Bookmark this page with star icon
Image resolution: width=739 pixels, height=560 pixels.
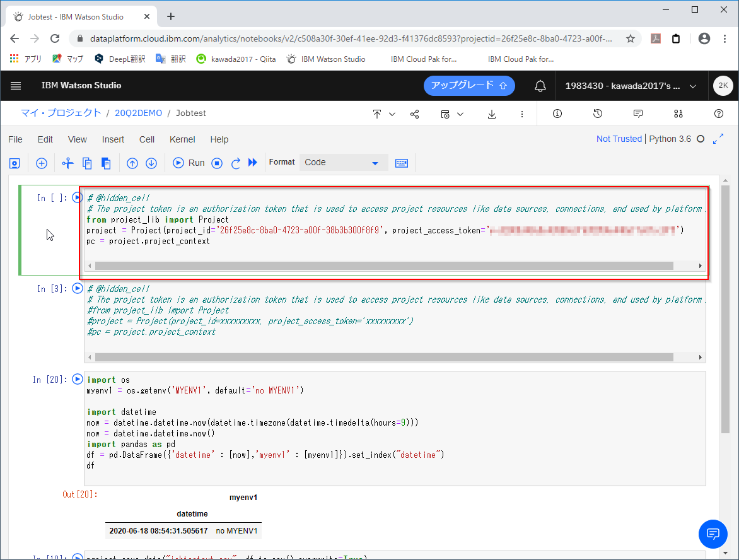[630, 38]
